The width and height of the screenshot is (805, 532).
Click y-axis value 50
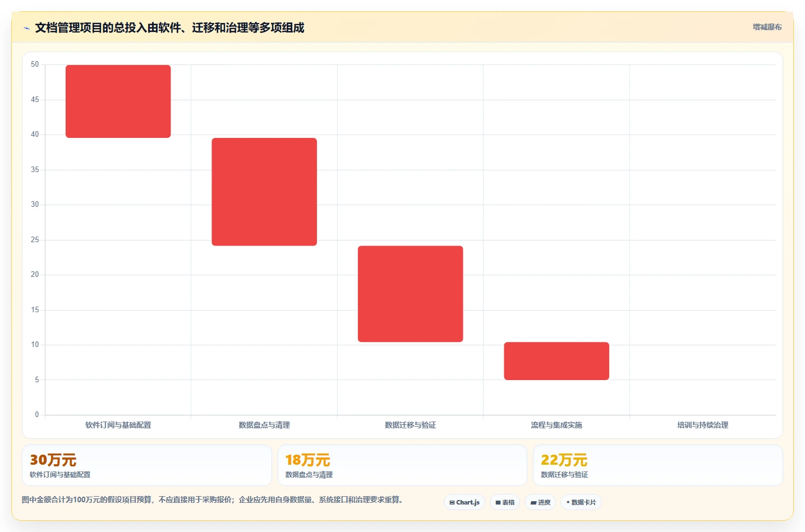click(x=35, y=64)
